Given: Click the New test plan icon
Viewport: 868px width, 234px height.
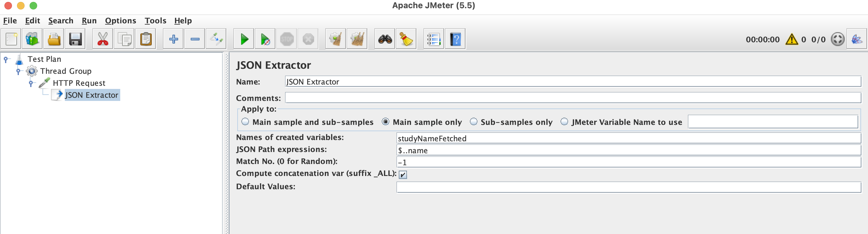Looking at the screenshot, I should click(x=11, y=39).
